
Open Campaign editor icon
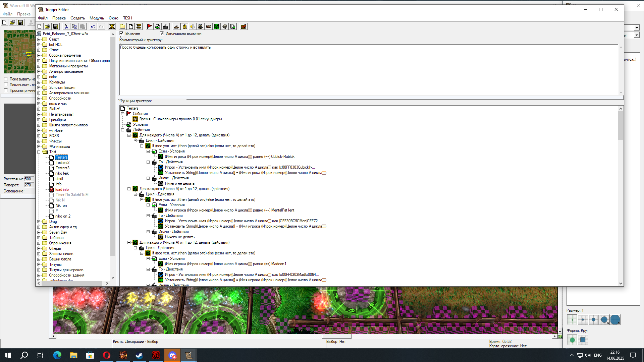(209, 26)
